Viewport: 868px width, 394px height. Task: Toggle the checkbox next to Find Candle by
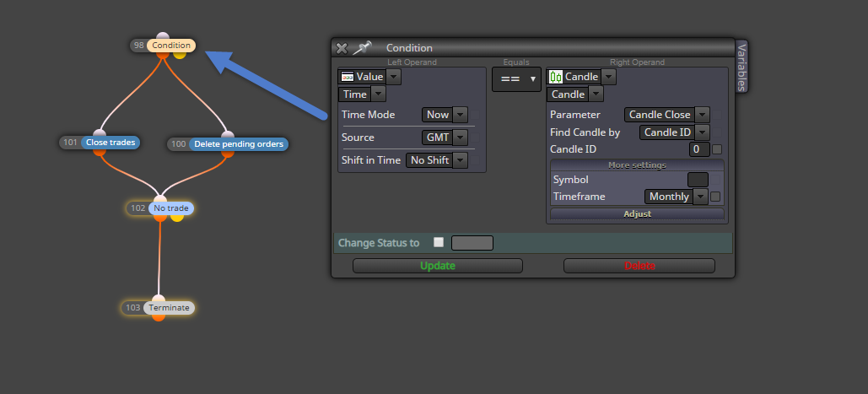click(717, 132)
